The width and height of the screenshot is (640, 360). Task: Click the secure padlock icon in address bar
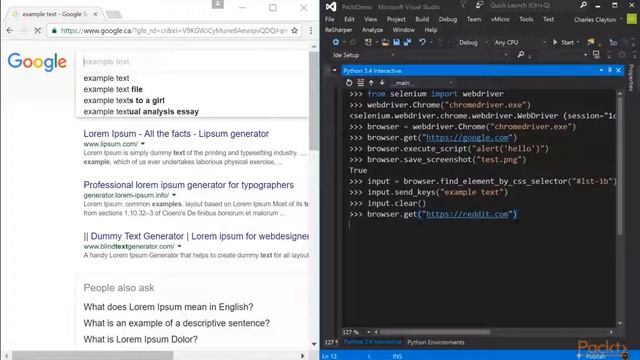(x=54, y=30)
